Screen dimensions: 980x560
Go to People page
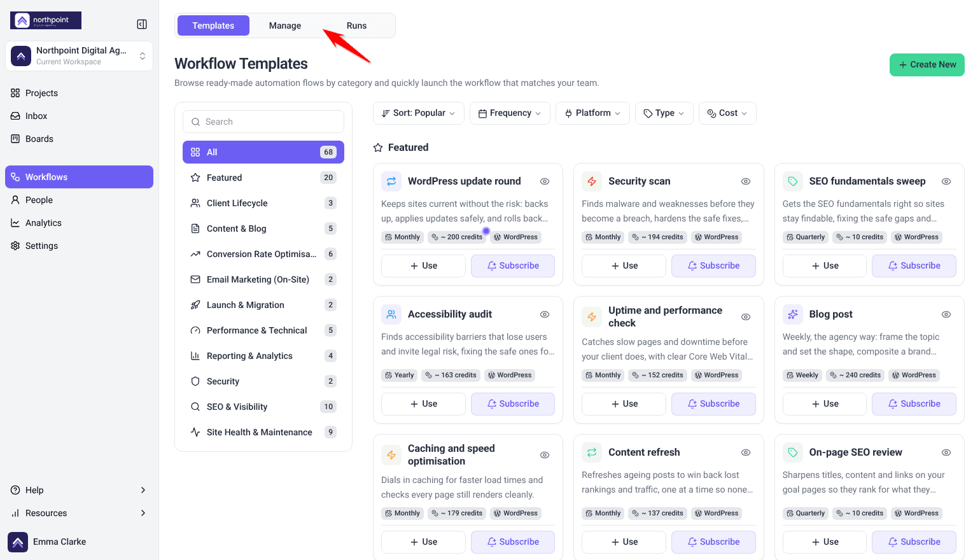79,200
